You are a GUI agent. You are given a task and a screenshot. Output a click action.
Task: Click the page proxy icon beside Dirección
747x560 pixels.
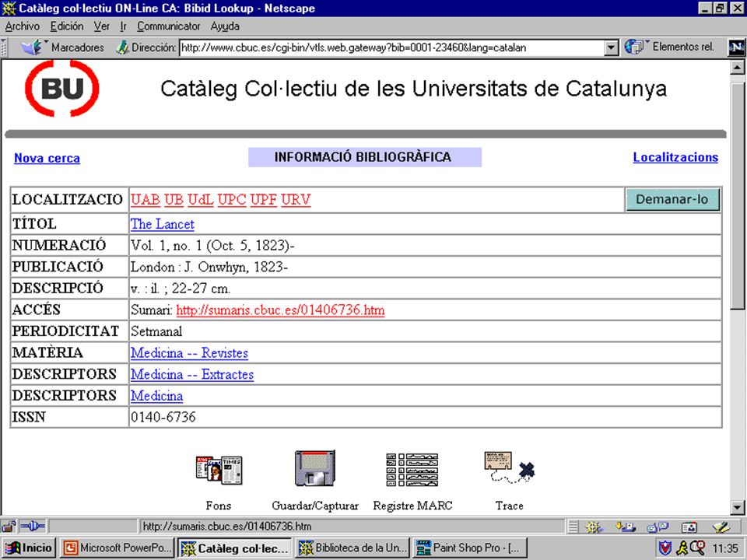click(x=122, y=47)
